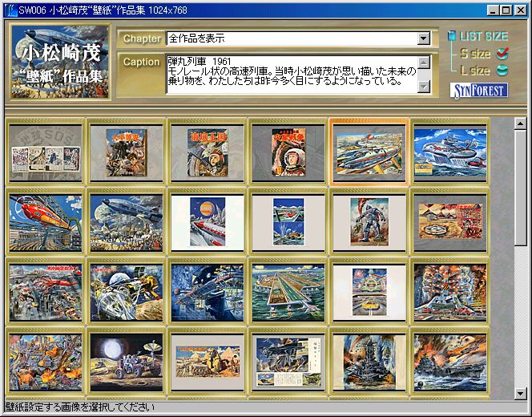Select the highlighted bullet train 1961 thumbnail
Viewport: 532px width, 417px height.
tap(369, 153)
